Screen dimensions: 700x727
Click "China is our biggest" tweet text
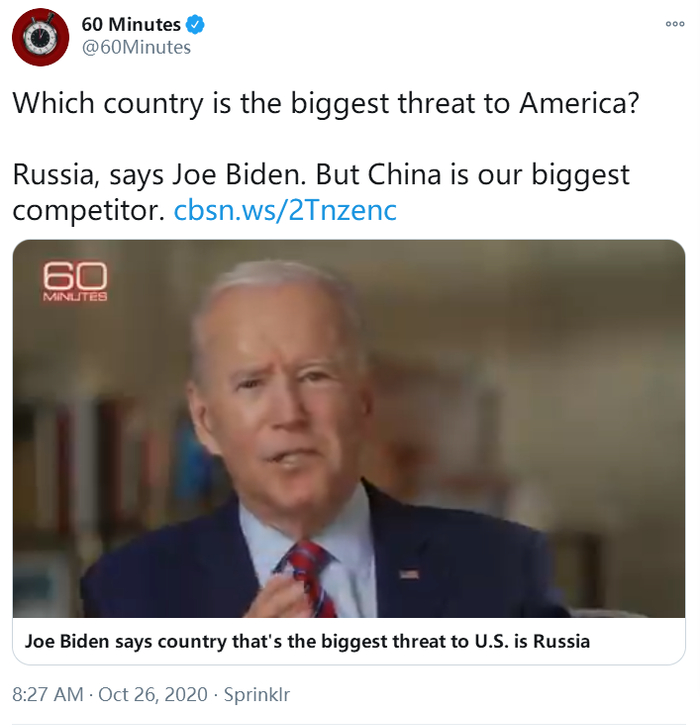[x=499, y=176]
